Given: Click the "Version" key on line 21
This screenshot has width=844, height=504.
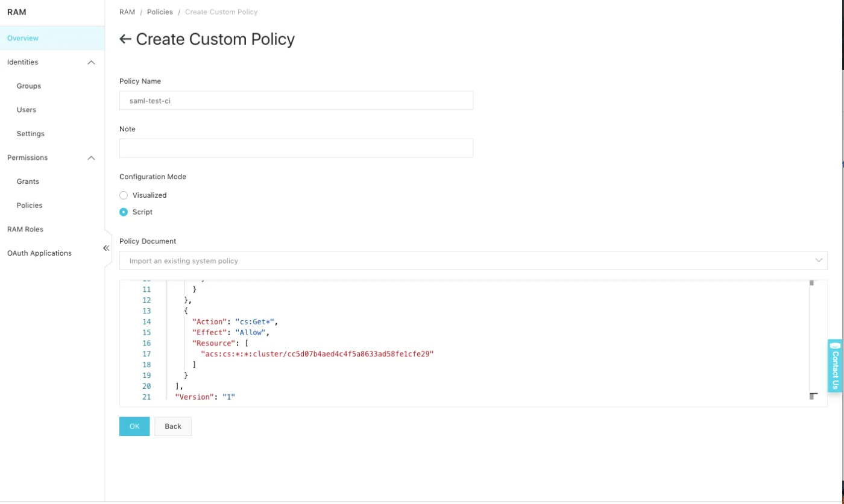Looking at the screenshot, I should (194, 398).
